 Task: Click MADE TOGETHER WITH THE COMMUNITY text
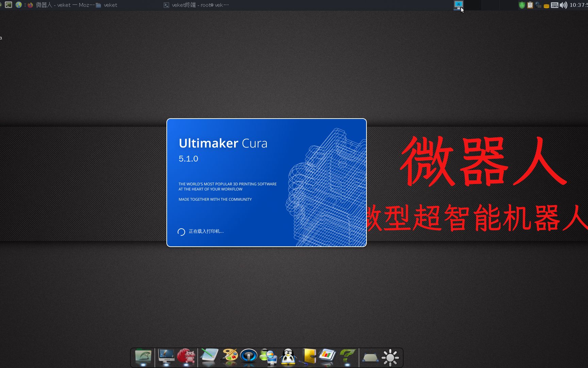coord(215,199)
